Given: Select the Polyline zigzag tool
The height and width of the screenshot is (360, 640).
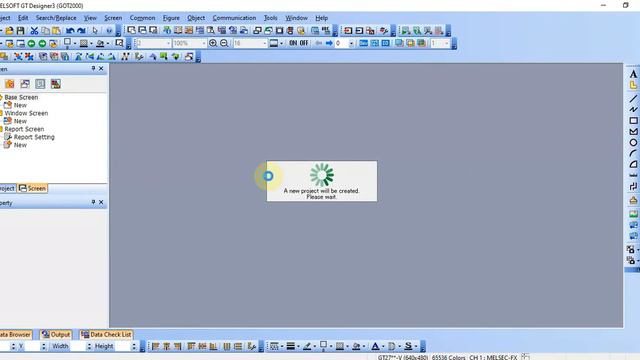Looking at the screenshot, I should point(633,109).
